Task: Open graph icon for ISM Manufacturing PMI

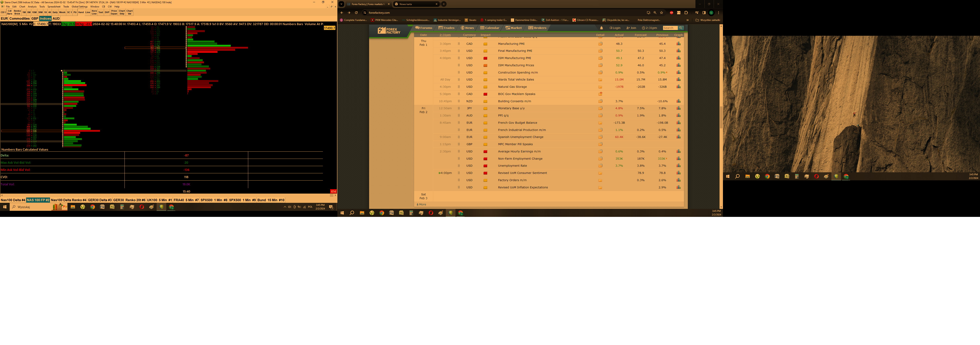Action: pyautogui.click(x=678, y=58)
